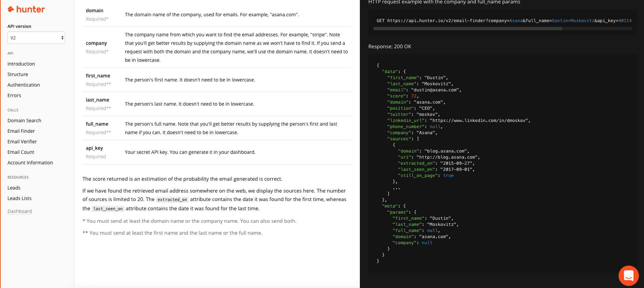Click the 'api_key' parameter name
This screenshot has width=644, height=288.
tap(94, 148)
